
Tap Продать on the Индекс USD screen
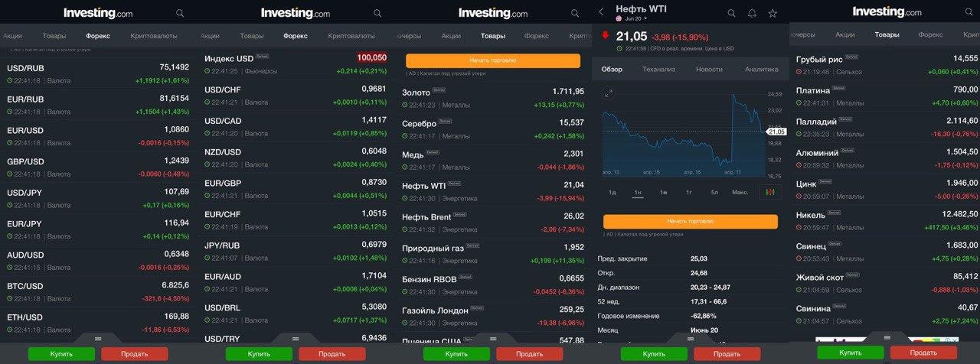(332, 354)
